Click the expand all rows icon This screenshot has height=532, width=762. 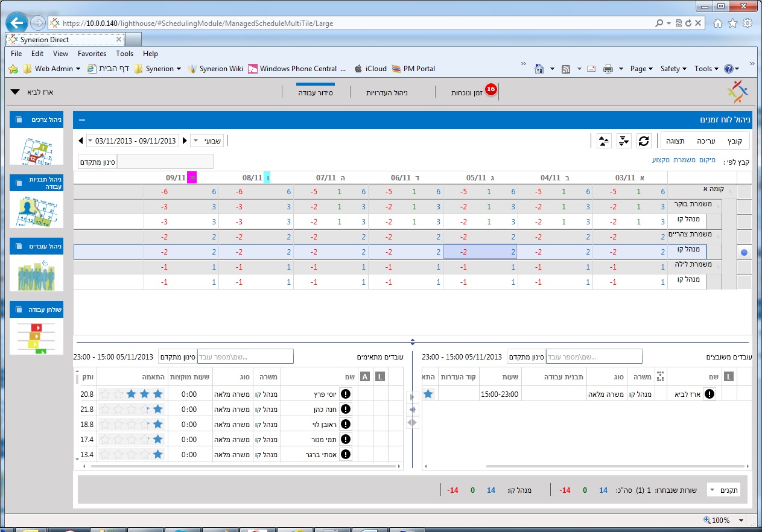624,141
